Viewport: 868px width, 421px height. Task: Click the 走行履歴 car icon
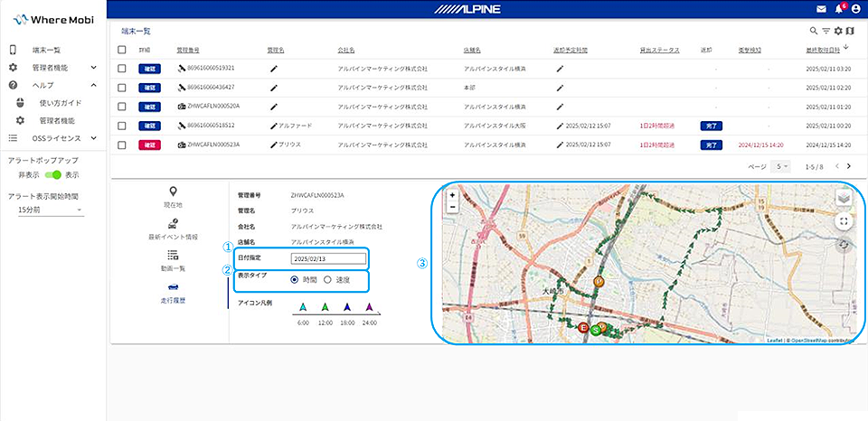click(x=174, y=287)
